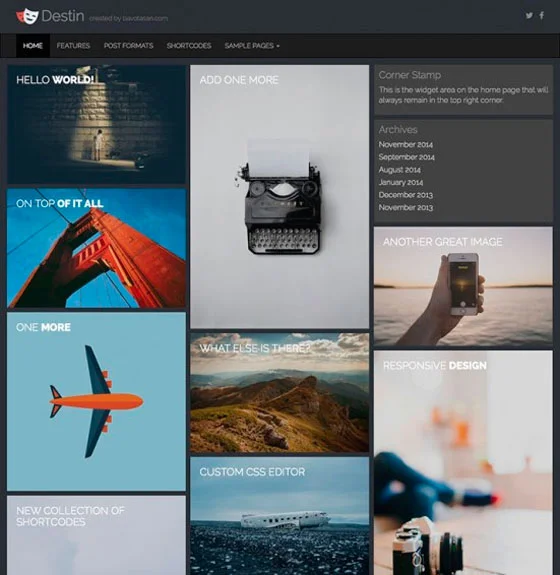Viewport: 560px width, 575px height.
Task: Go to the Home menu item
Action: coord(33,45)
